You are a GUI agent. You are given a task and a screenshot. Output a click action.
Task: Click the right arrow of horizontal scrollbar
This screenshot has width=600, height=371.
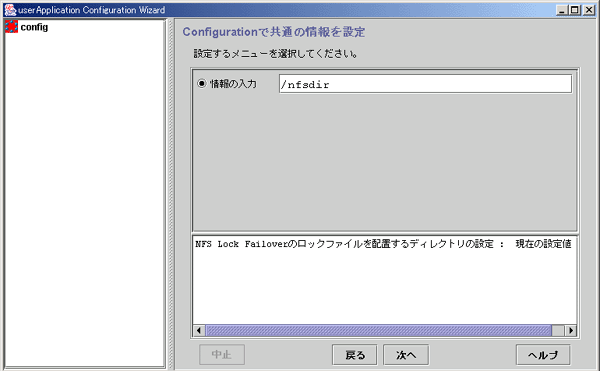(x=571, y=330)
